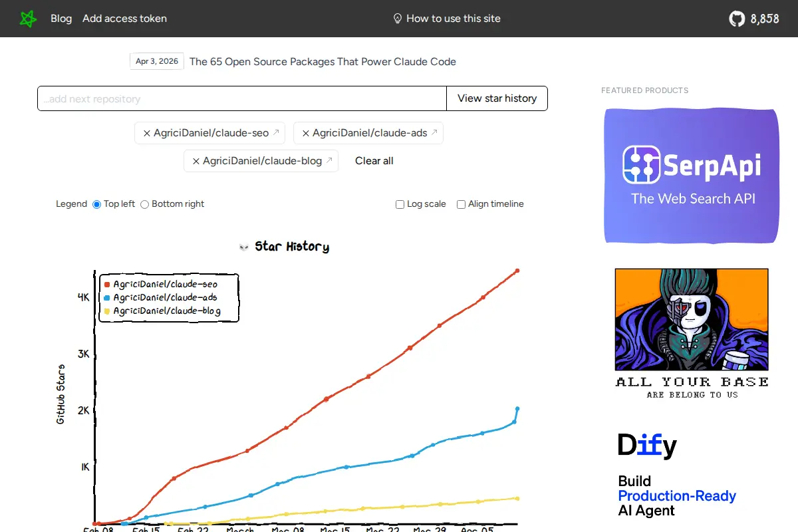798x532 pixels.
Task: Remove AgriciDaniel/claude-ads with its × icon
Action: [x=305, y=133]
